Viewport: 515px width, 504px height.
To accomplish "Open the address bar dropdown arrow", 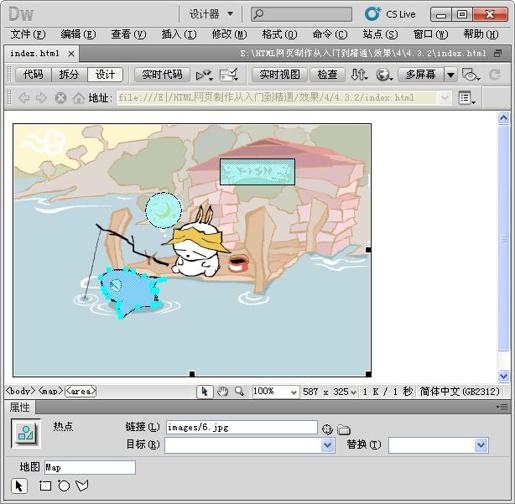I will [x=445, y=98].
